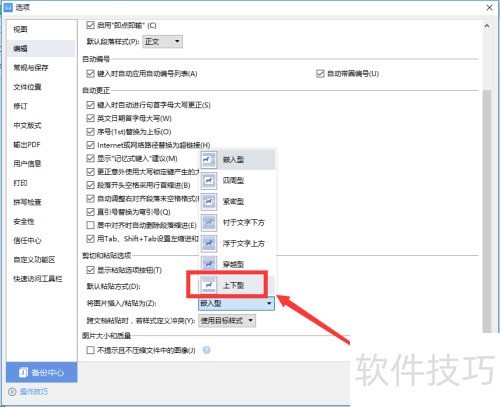Click the 备份中心 icon button
Viewport: 500px width, 407px height.
(23, 372)
